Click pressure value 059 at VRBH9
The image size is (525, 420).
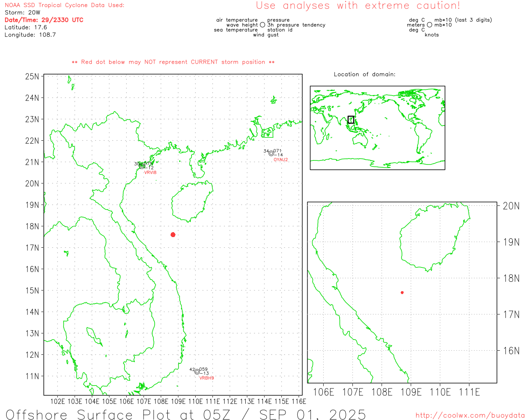pos(203,370)
